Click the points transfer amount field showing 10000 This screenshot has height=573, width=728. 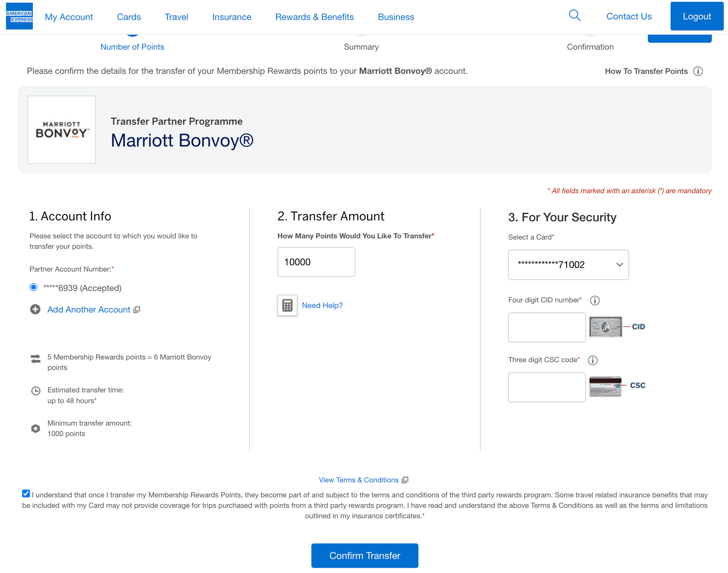click(x=316, y=262)
